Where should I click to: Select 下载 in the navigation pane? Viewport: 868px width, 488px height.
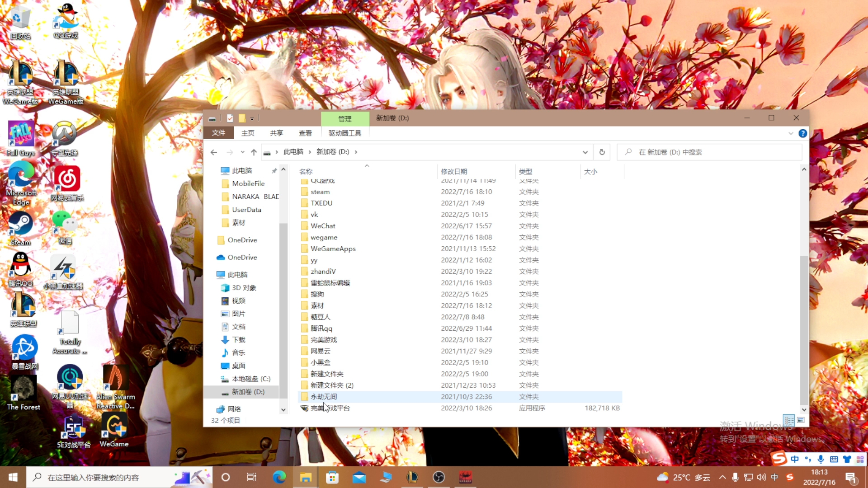click(x=233, y=340)
